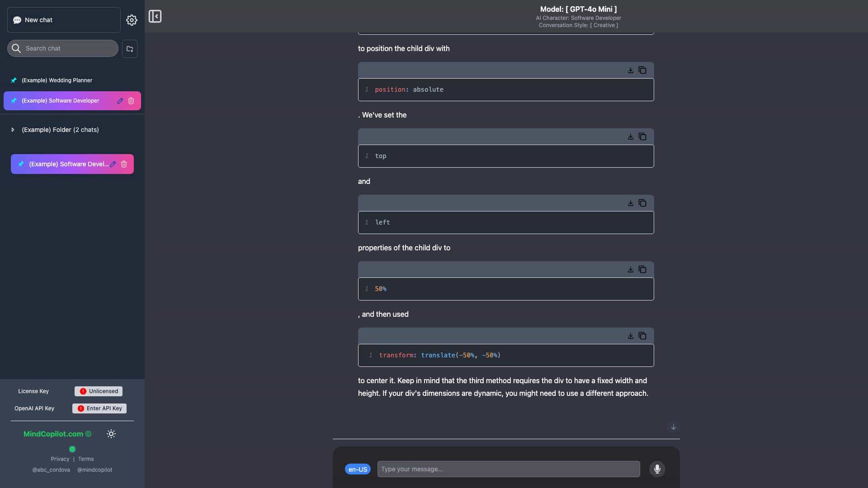Viewport: 868px width, 488px height.
Task: Copy the 'position: absolute' code block
Action: pos(642,70)
